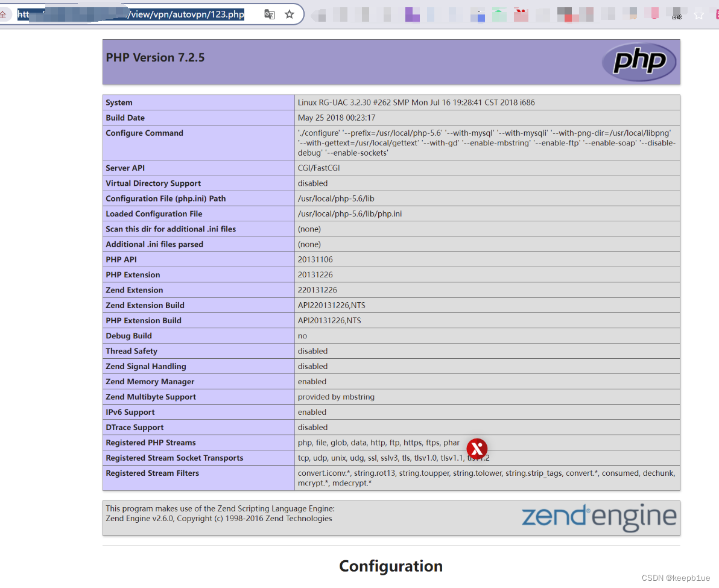Screen dimensions: 719x588
Task: Select the '220131226' Zend Extension value
Action: [317, 290]
